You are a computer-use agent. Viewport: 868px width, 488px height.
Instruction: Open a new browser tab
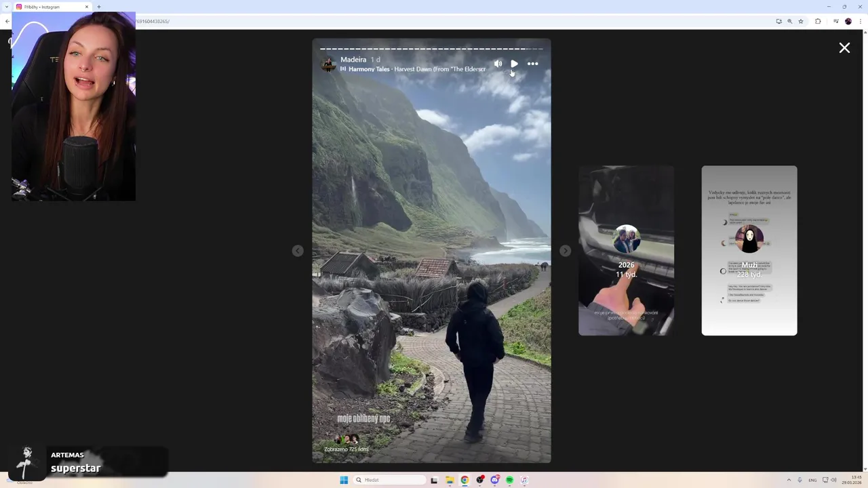[99, 7]
